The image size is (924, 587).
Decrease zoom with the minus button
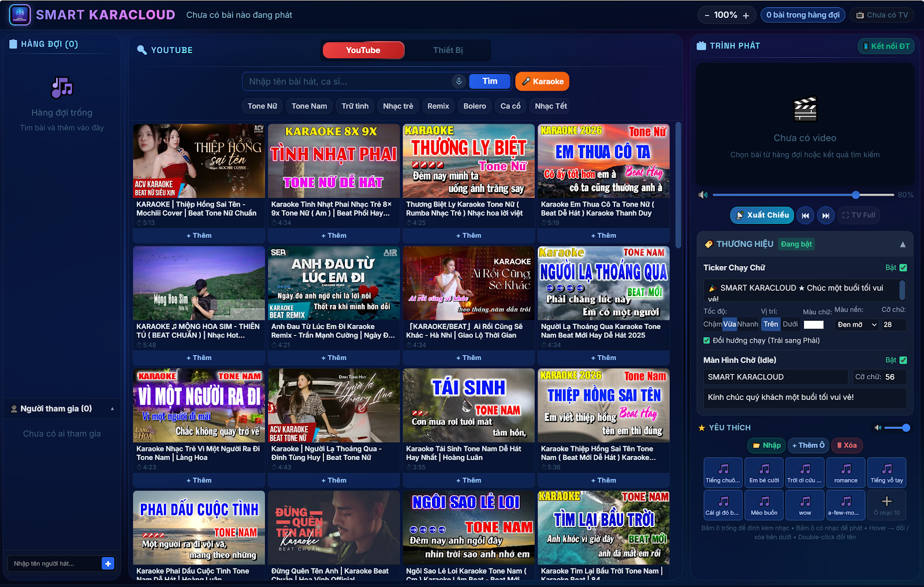pos(707,16)
